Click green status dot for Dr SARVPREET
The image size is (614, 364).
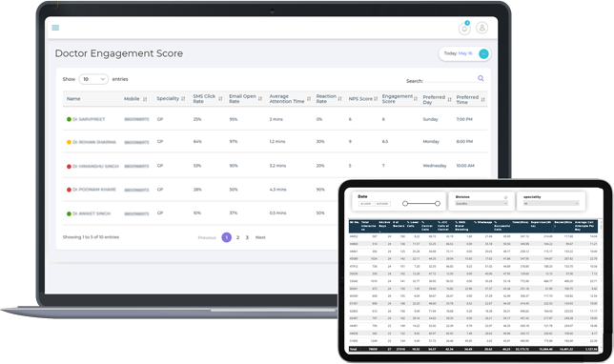click(69, 119)
